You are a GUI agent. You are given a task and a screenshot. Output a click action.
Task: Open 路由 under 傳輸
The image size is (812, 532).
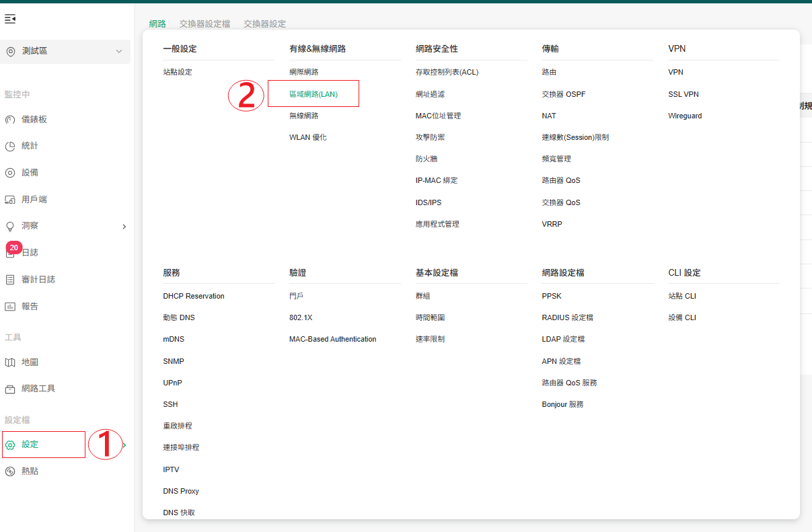click(x=549, y=72)
